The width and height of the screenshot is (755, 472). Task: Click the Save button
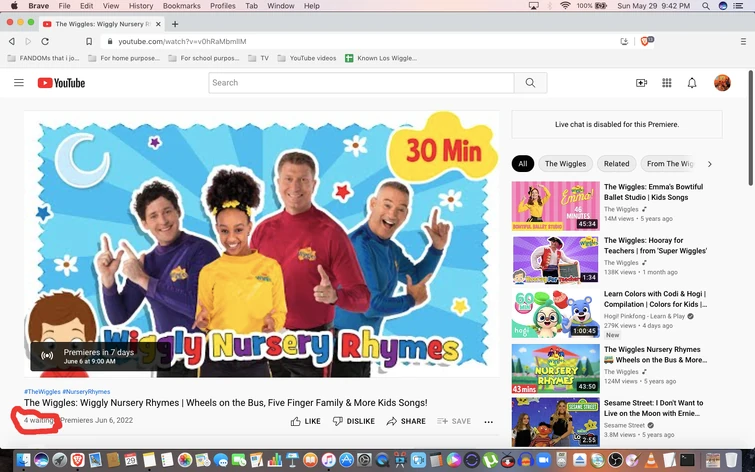(454, 421)
